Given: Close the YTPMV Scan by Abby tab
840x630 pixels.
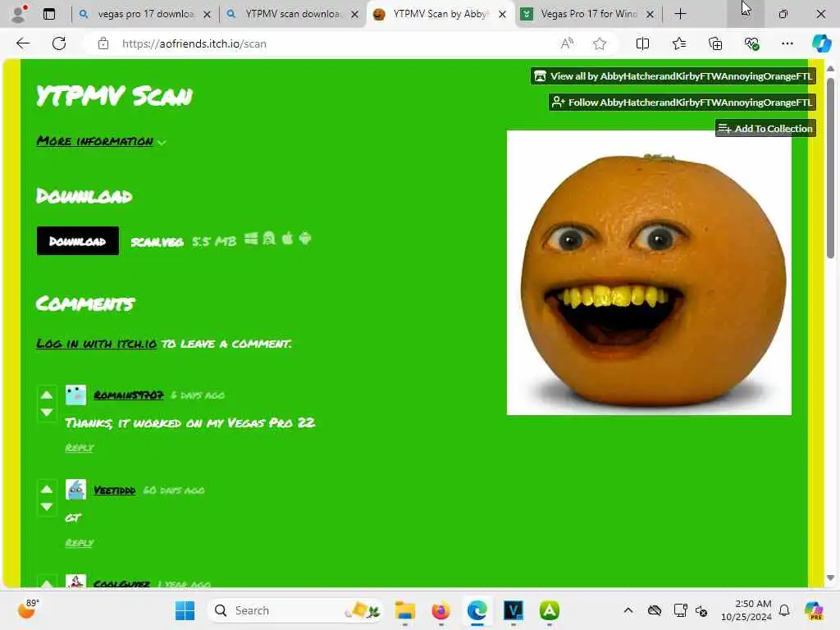Looking at the screenshot, I should (x=502, y=15).
